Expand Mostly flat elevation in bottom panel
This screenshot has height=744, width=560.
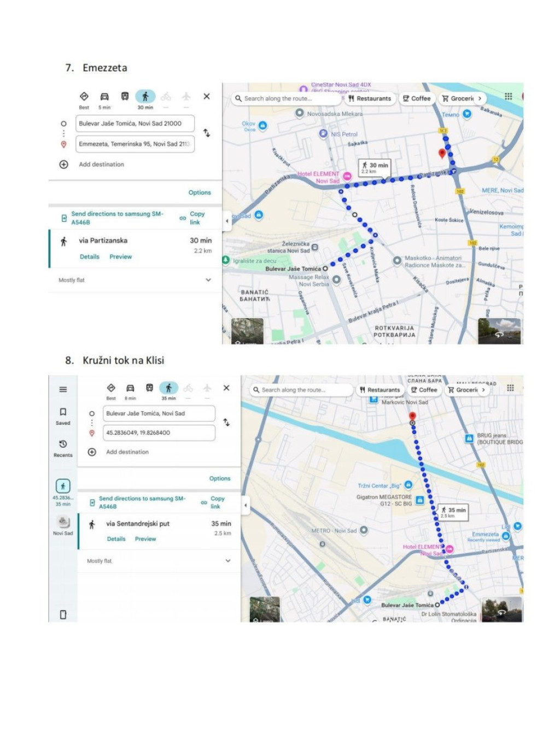click(x=227, y=561)
